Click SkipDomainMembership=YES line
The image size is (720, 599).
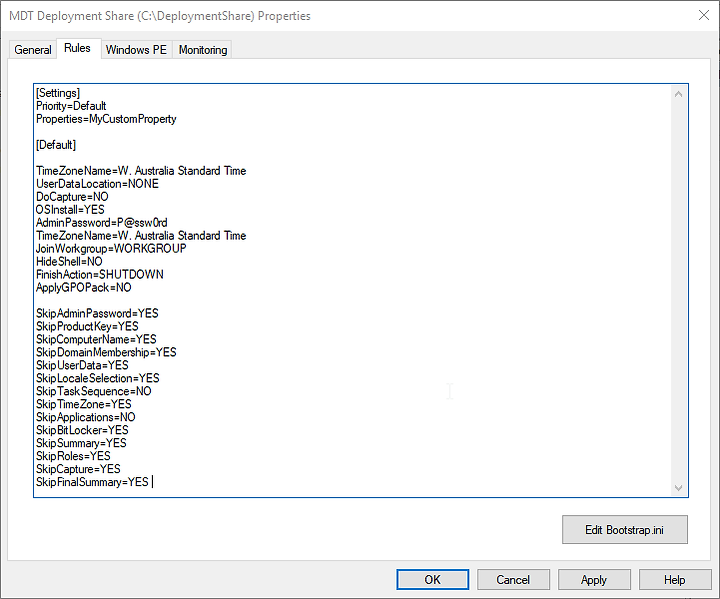pos(106,352)
